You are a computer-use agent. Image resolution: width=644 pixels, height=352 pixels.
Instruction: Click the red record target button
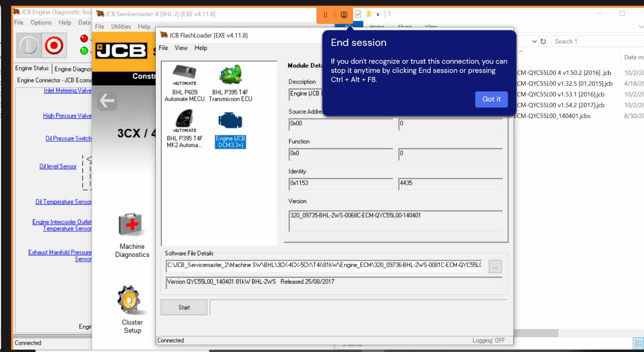click(54, 45)
